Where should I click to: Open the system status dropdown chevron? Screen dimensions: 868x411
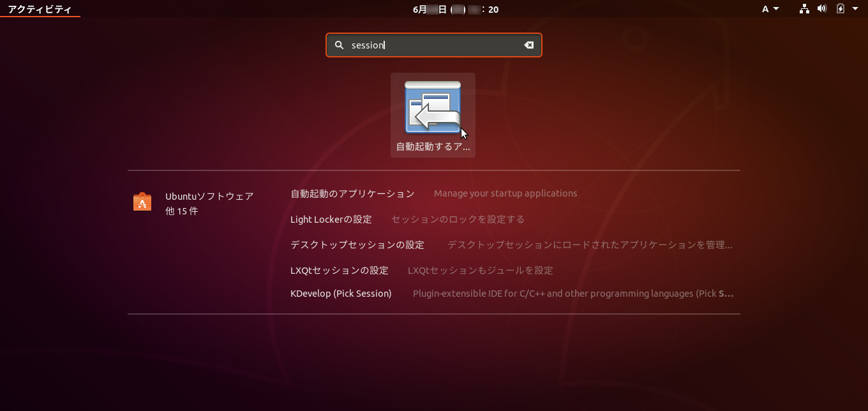click(x=855, y=8)
